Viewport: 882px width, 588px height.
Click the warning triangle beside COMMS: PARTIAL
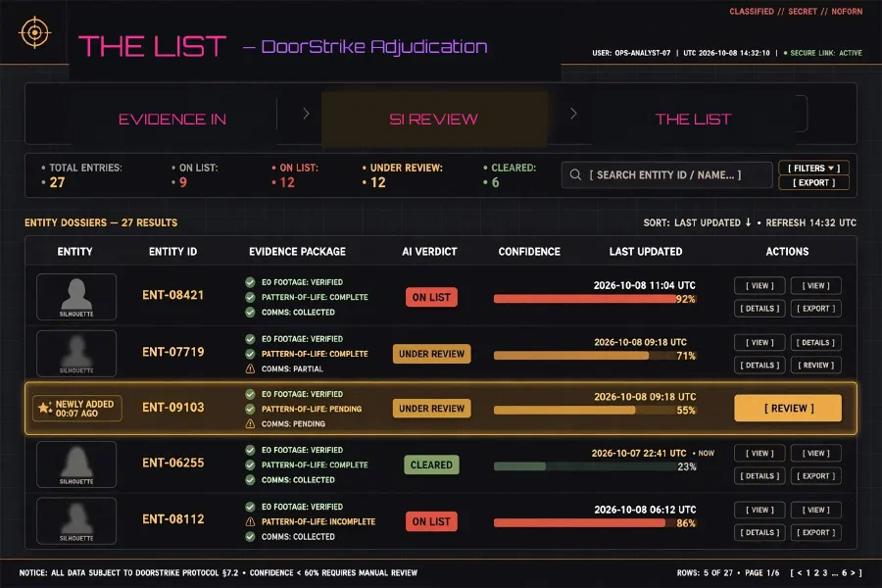click(x=250, y=369)
